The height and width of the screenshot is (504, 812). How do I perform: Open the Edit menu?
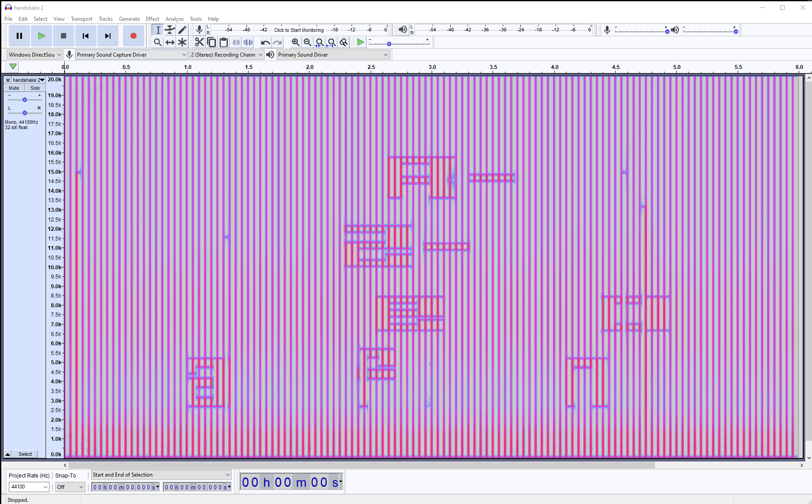pyautogui.click(x=23, y=19)
